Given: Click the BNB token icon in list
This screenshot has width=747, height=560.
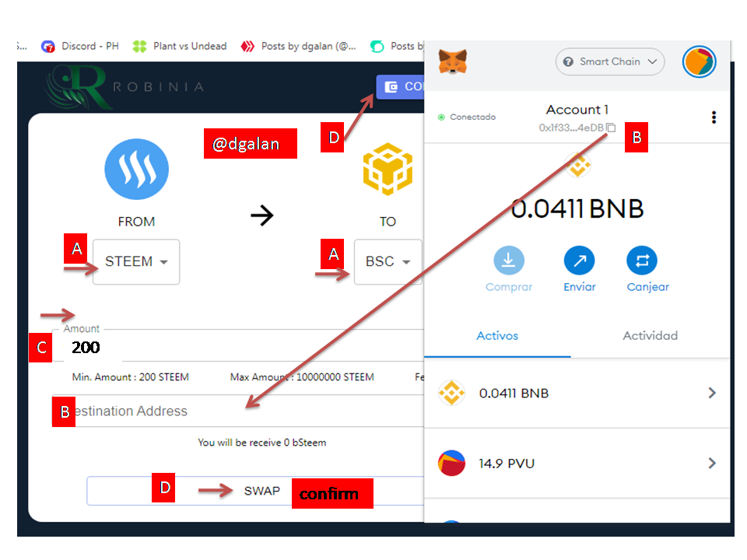Looking at the screenshot, I should pos(451,393).
